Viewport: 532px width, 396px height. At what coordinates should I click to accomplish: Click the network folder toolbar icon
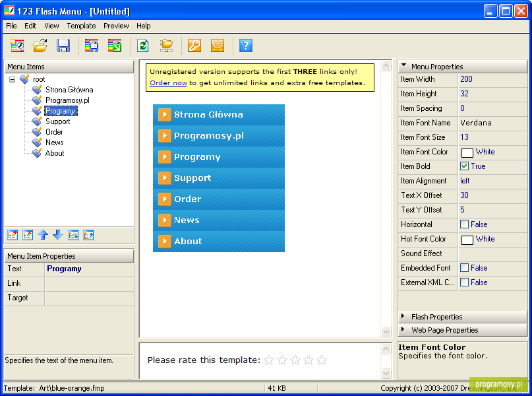click(x=166, y=46)
